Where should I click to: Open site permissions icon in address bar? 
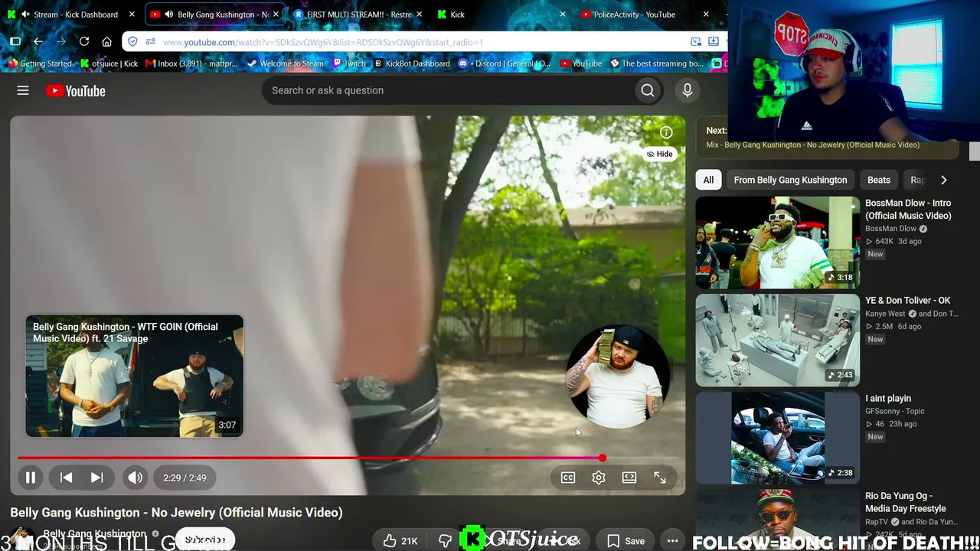pyautogui.click(x=150, y=42)
